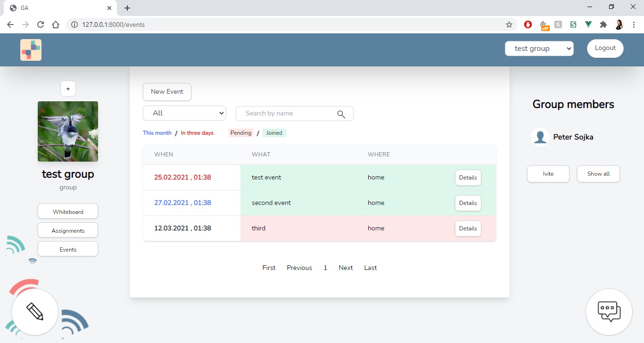Click the search magnifier icon
The height and width of the screenshot is (343, 644).
(x=341, y=114)
